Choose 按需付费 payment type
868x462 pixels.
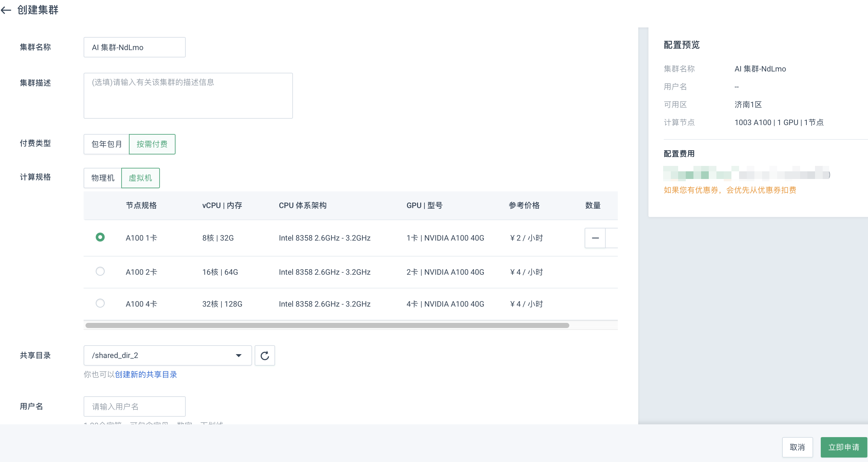(x=152, y=144)
